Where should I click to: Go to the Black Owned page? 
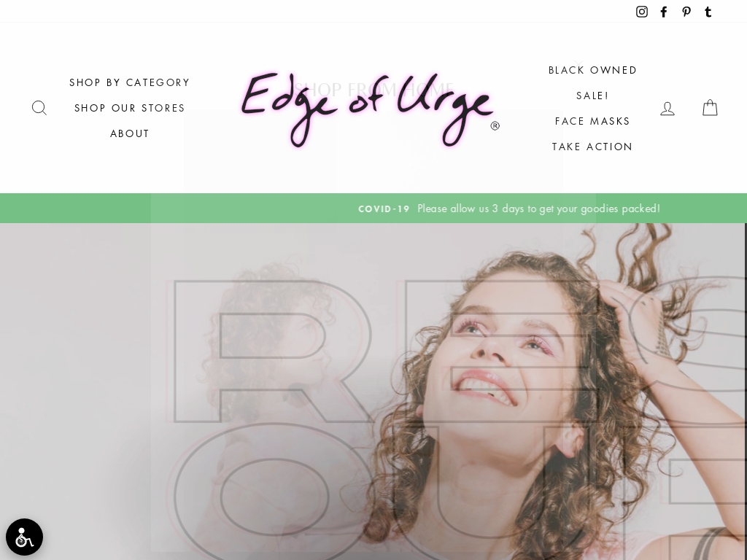[x=592, y=70]
